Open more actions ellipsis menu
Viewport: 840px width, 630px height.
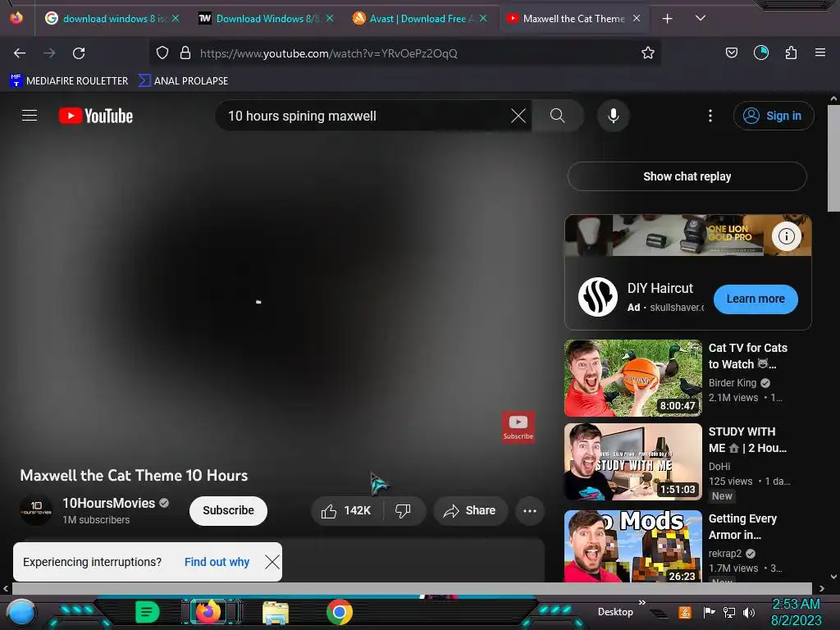click(x=530, y=510)
